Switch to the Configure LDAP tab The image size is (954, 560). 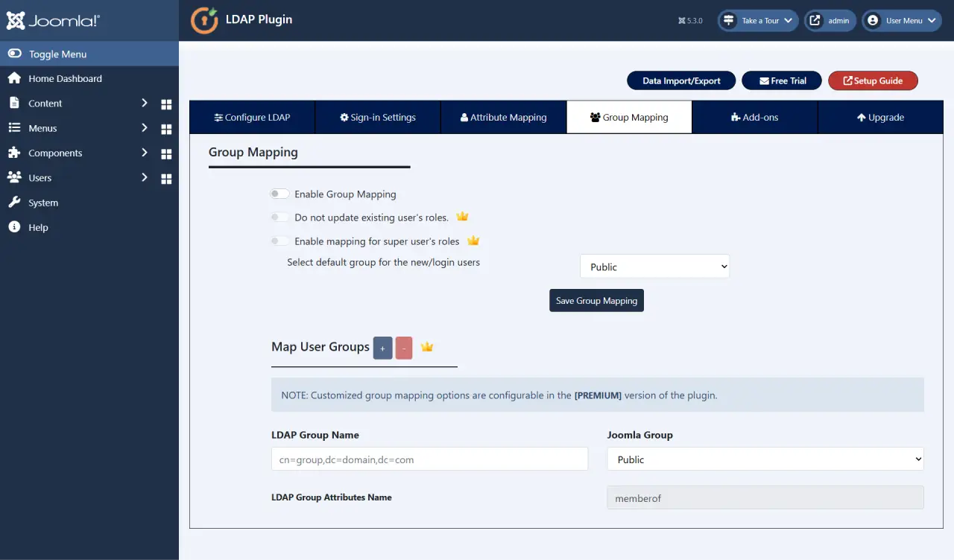(252, 117)
